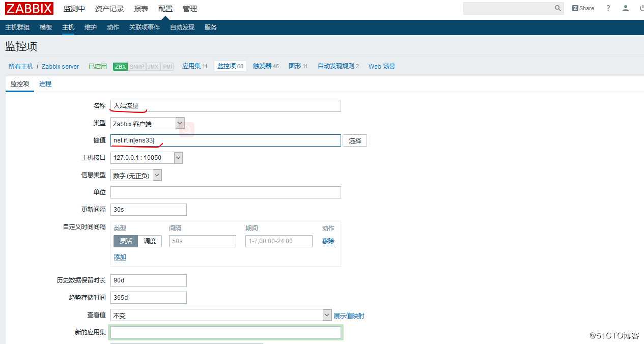Click 添加 to add interval
The width and height of the screenshot is (644, 344).
click(x=120, y=257)
